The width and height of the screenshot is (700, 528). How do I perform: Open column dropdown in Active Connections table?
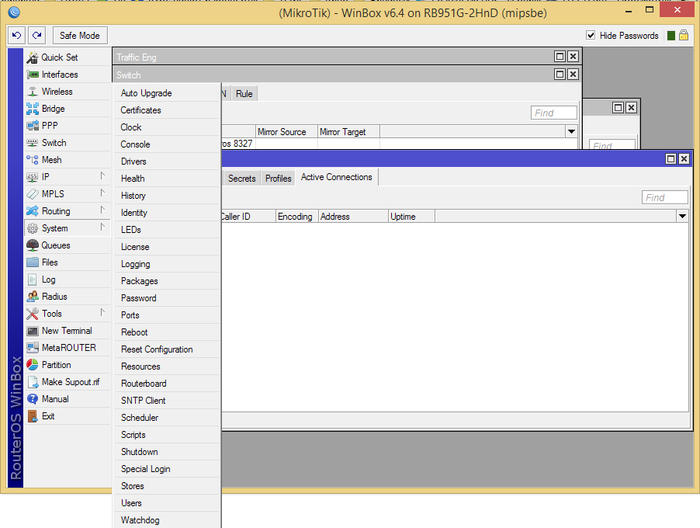point(682,216)
